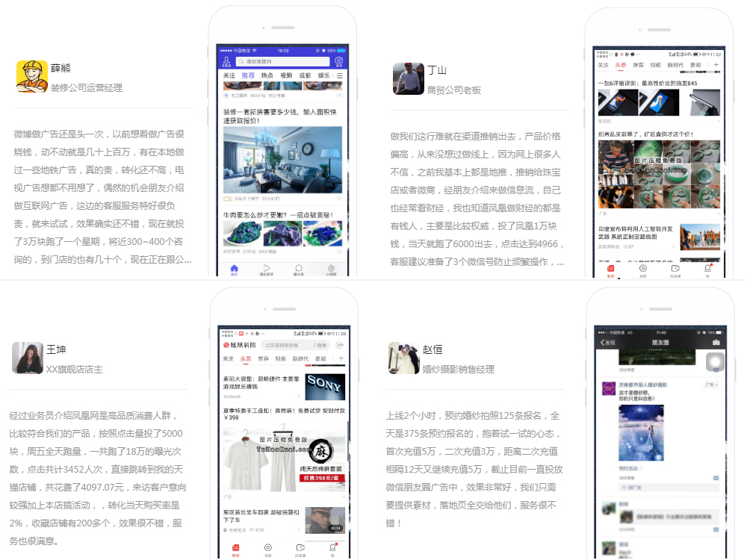The width and height of the screenshot is (747, 560).
Task: Open the blue wedding photo in Moments ad
Action: 641,433
